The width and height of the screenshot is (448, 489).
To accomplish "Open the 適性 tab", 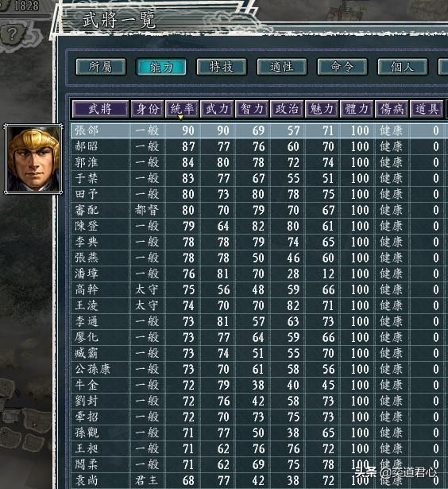I will pos(282,67).
